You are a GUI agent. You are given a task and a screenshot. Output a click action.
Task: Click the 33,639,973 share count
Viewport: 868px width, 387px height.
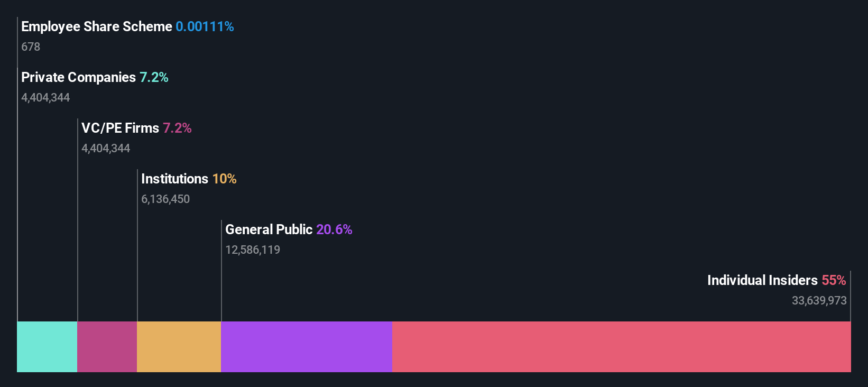point(819,300)
